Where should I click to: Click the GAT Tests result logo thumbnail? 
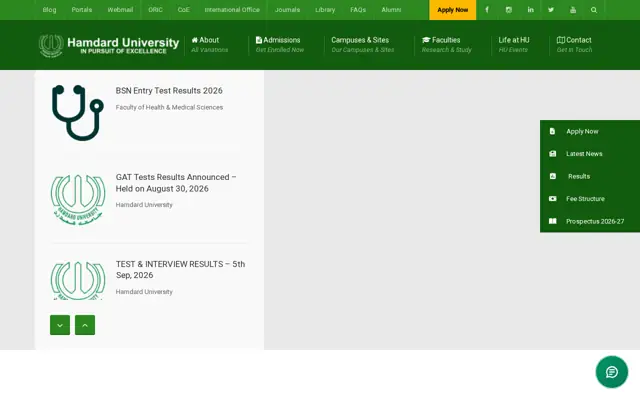(78, 200)
